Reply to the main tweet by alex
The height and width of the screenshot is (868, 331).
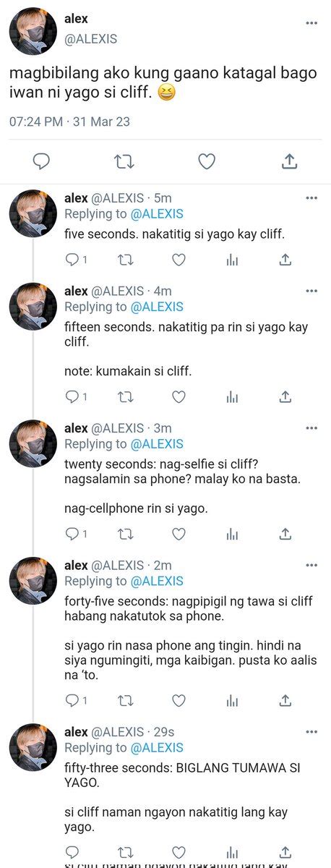42,161
